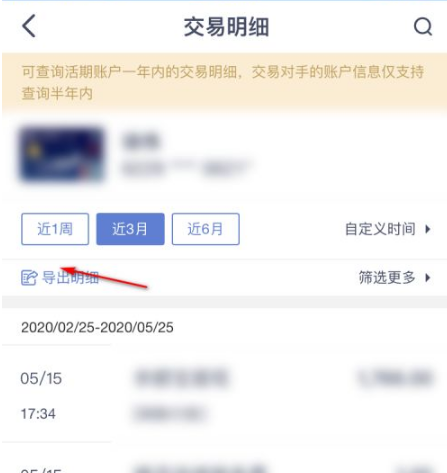Tap the blurred transaction amount on 05/15
Viewport: 447px width, 473px height.
(396, 379)
